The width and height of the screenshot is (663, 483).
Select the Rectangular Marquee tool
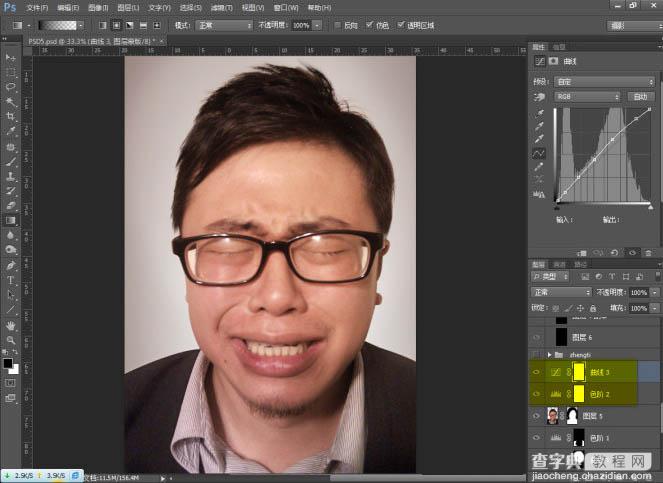tap(11, 72)
